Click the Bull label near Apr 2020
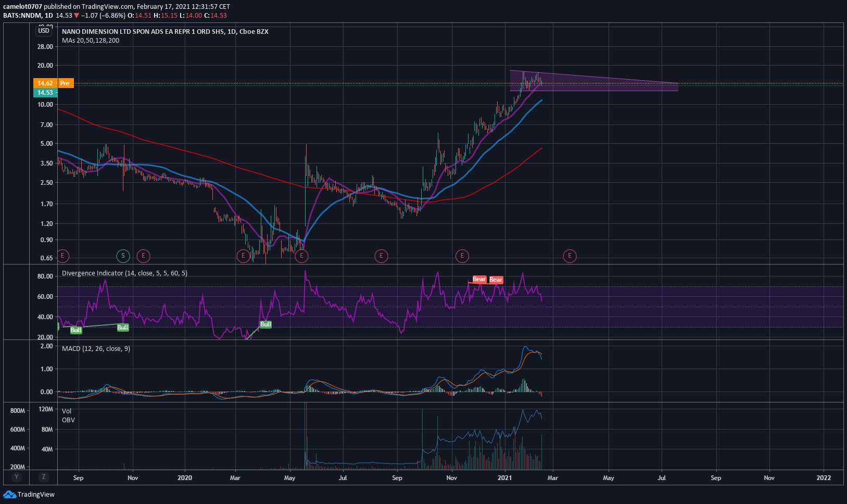 tap(266, 324)
